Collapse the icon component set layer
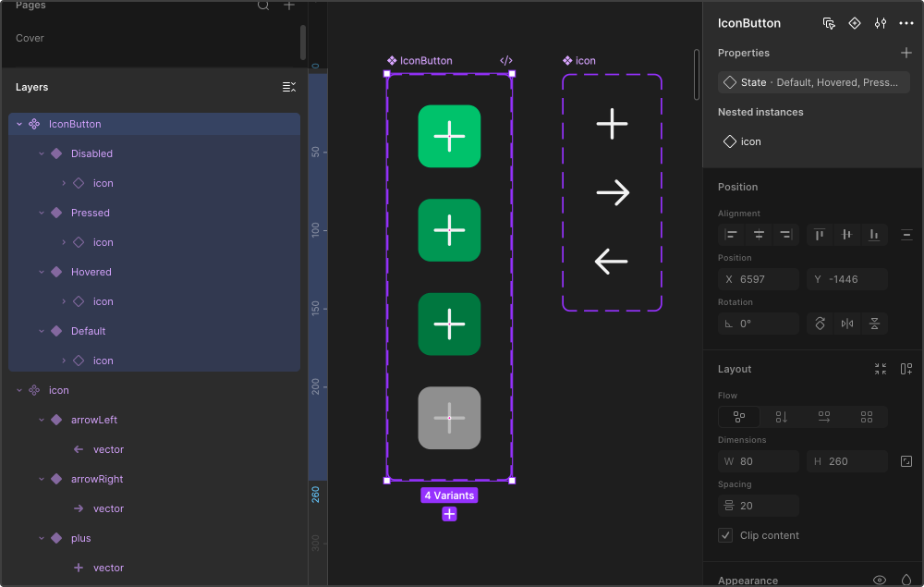The height and width of the screenshot is (587, 924). point(19,390)
